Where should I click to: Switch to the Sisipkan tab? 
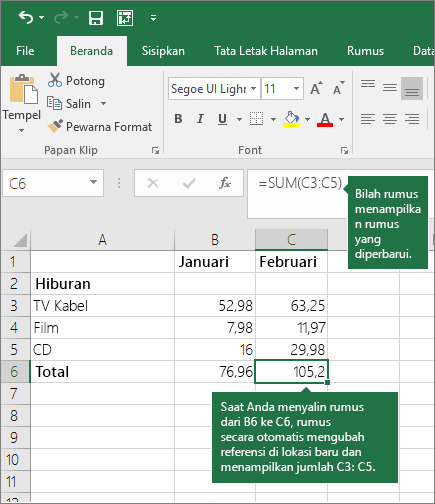pyautogui.click(x=163, y=51)
